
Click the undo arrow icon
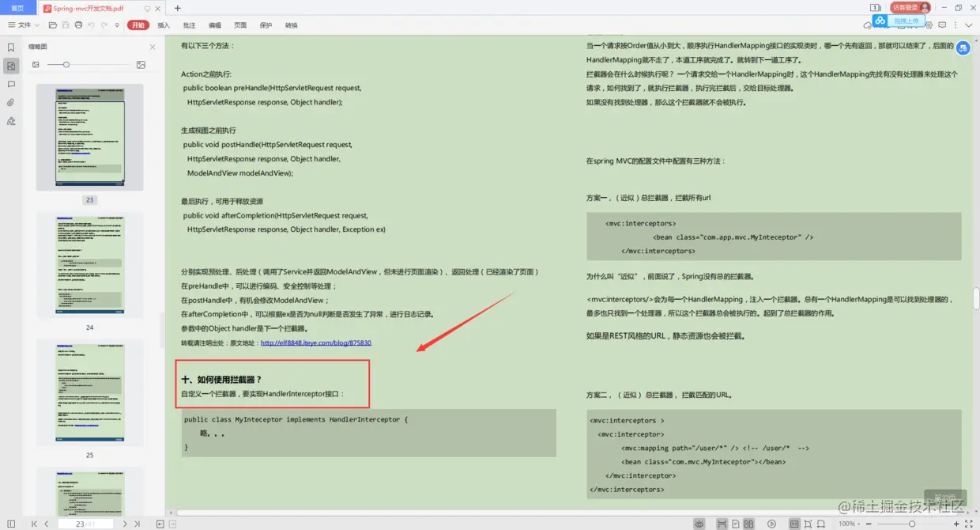pos(92,25)
